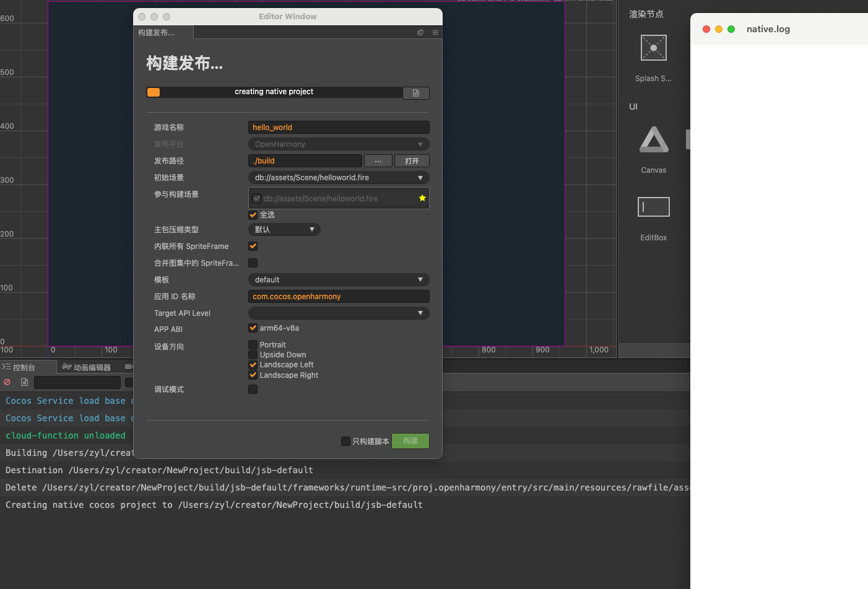Click the 'Delete /Users/zyl/creator' log line
This screenshot has height=589, width=868.
click(x=347, y=487)
